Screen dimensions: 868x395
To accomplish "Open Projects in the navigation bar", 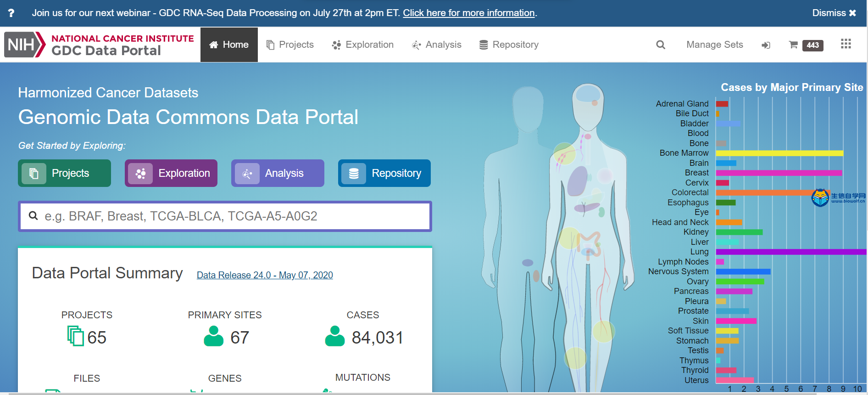I will tap(290, 45).
